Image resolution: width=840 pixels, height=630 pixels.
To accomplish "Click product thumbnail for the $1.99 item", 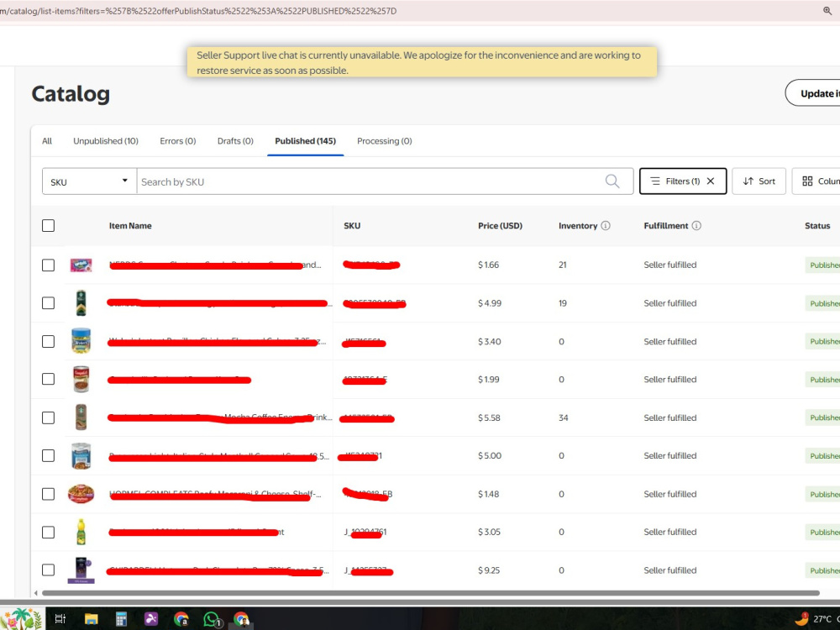I will pos(81,380).
